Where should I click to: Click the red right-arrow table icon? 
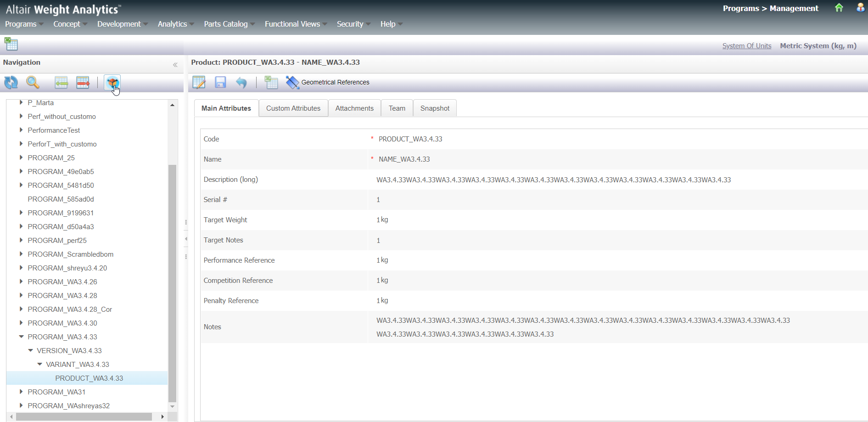tap(83, 83)
